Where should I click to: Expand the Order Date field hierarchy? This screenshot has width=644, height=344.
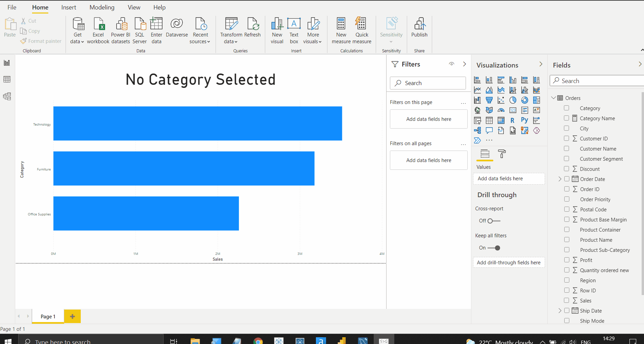560,179
